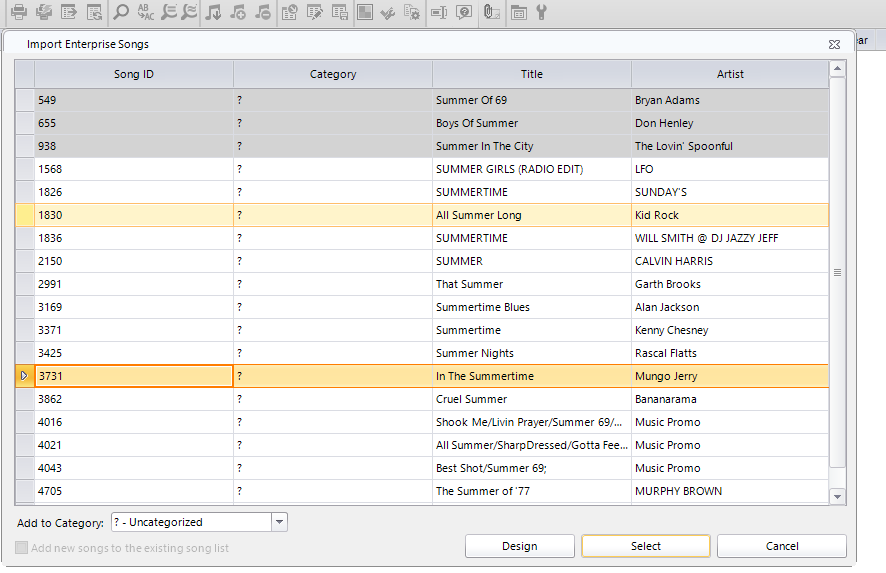Click the music note with minus icon
886x573 pixels.
[x=263, y=12]
